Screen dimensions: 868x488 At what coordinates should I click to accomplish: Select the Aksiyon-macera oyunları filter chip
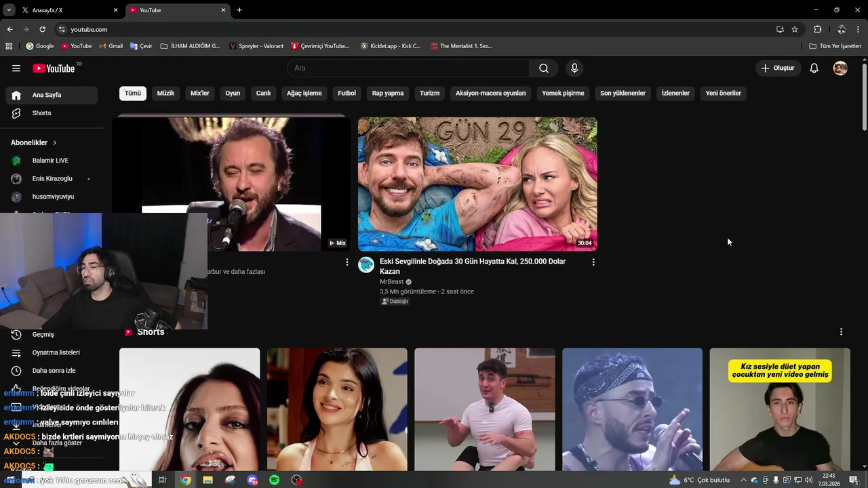490,93
